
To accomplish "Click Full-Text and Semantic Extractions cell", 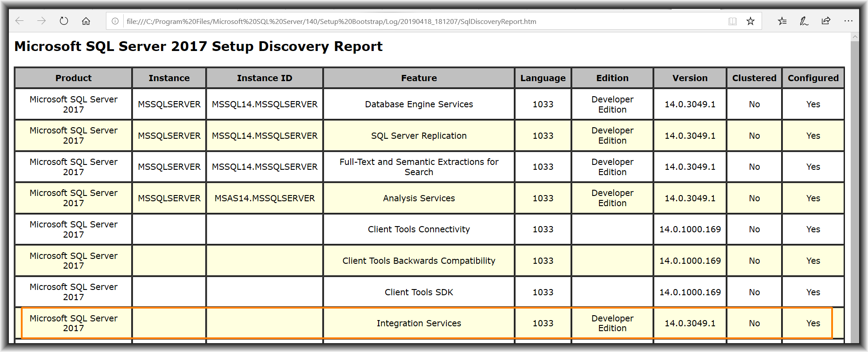I will tap(419, 167).
